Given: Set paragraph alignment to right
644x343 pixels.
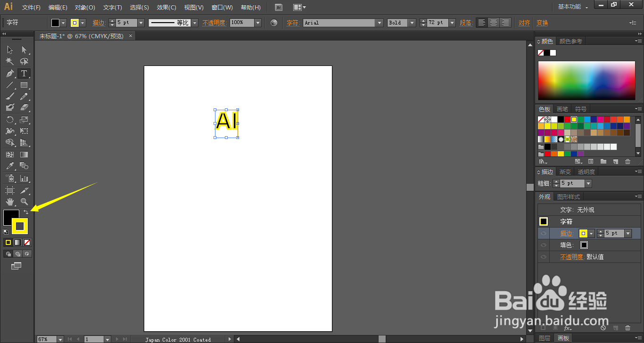Looking at the screenshot, I should pyautogui.click(x=505, y=23).
